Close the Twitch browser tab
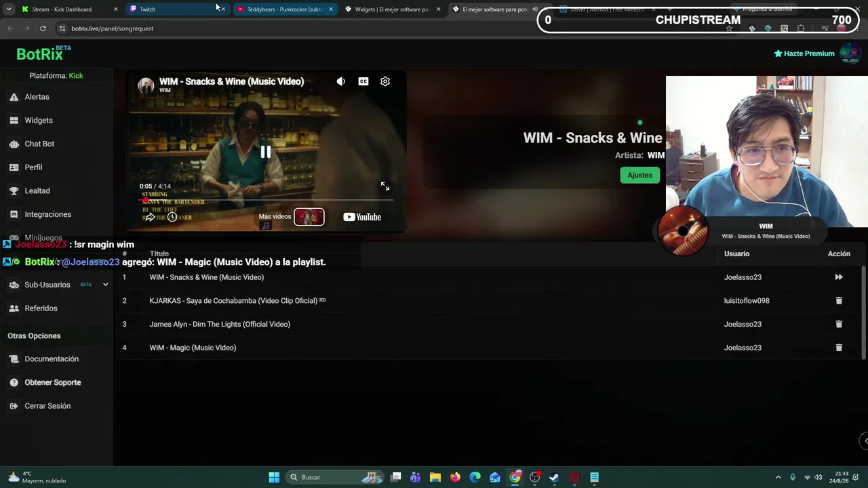Screen dimensions: 868x488 pyautogui.click(x=222, y=9)
